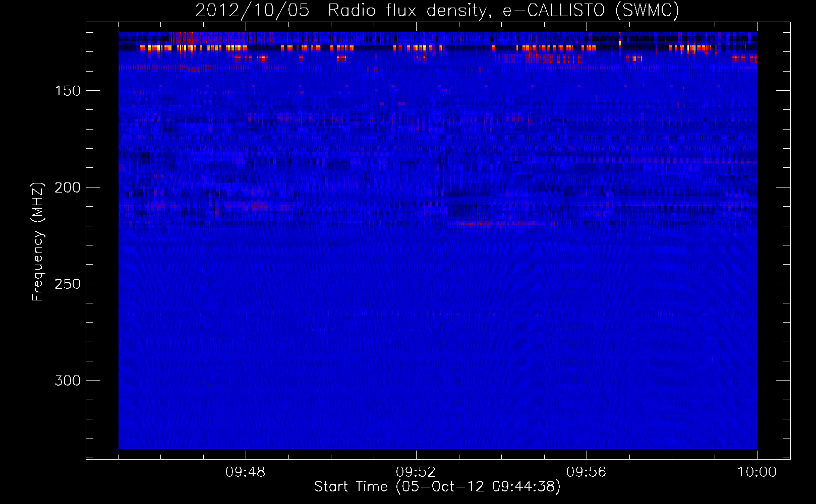Click the plot title 'Radio flux density, e-CALLISTO (SWMC)'
Screen dimensions: 816x504
pos(503,11)
